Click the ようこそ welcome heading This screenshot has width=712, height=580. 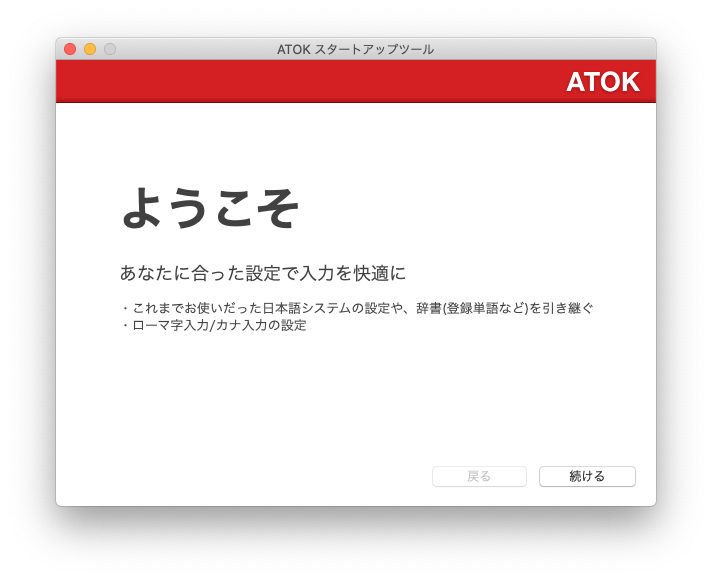[x=210, y=208]
